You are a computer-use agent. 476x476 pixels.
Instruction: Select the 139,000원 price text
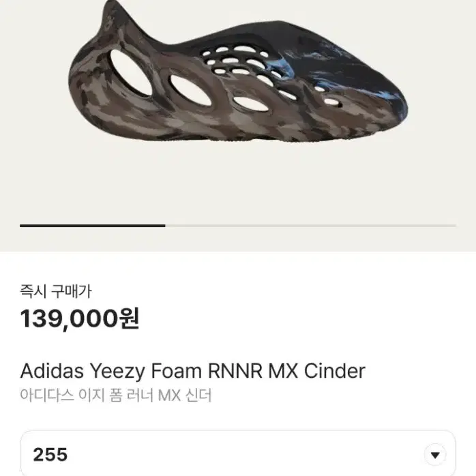coord(80,318)
